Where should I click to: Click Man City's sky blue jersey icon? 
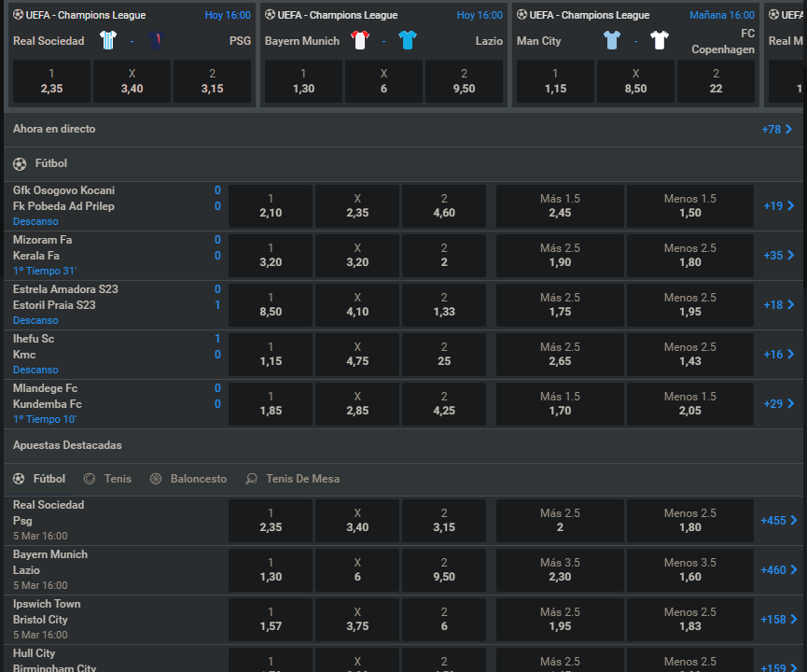(612, 40)
